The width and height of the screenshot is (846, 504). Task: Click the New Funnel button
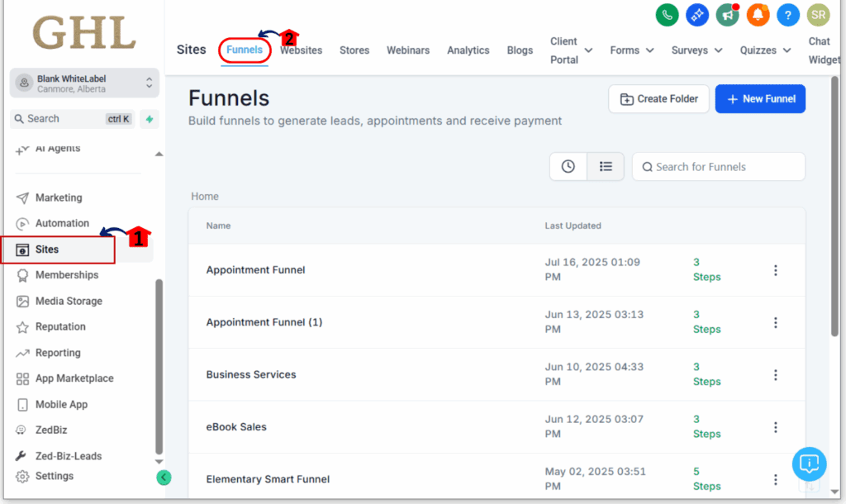pos(760,99)
